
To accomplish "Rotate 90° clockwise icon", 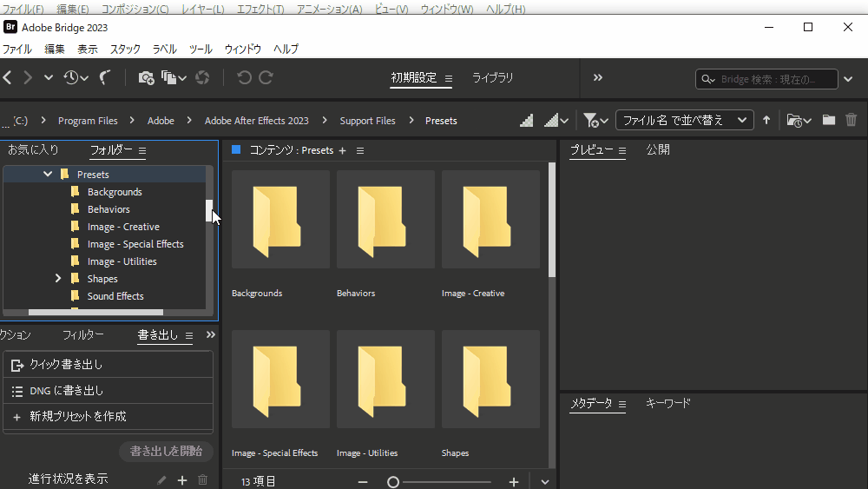I will (x=266, y=77).
